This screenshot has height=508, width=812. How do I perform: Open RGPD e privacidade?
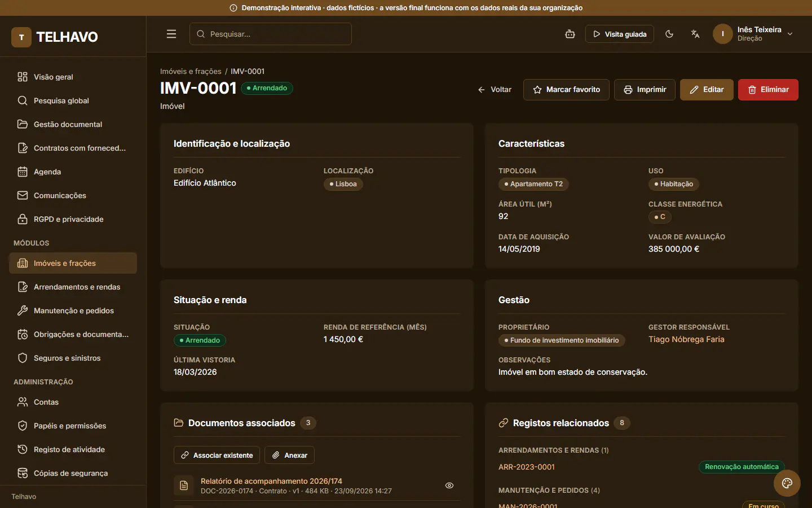point(73,219)
